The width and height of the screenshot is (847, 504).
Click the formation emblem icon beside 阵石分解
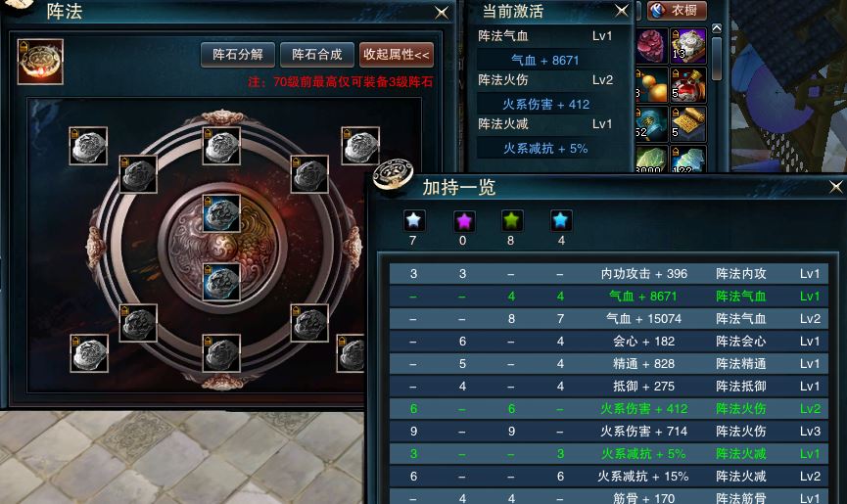[40, 62]
